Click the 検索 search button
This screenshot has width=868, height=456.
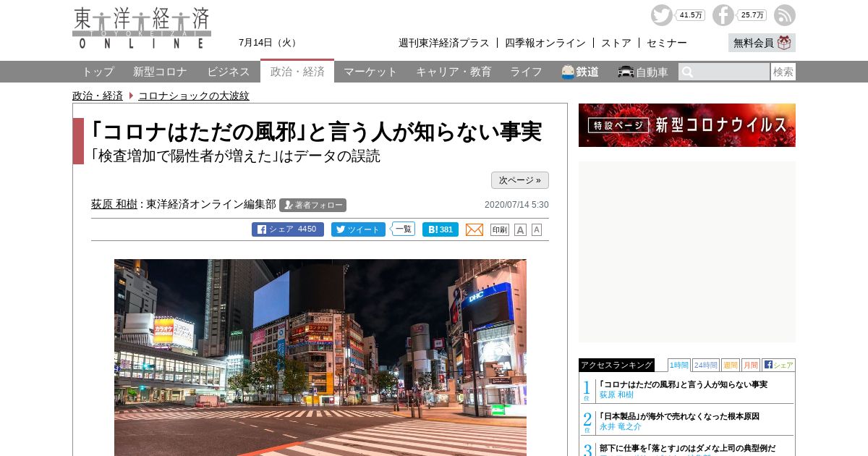point(783,72)
